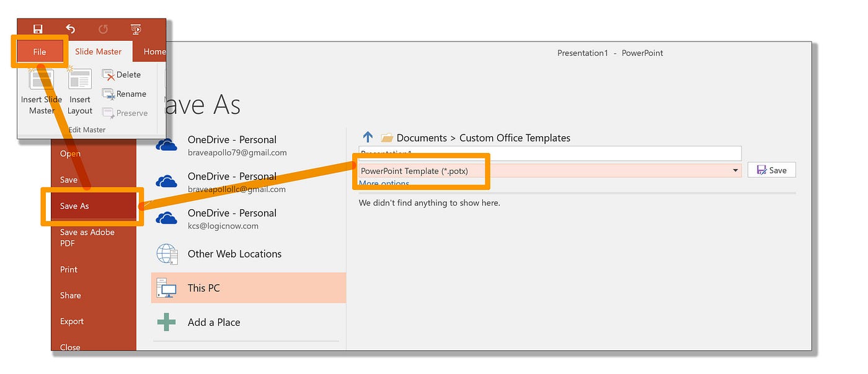This screenshot has height=374, width=868.
Task: Select OneDrive braveapollo79@gmail.com location
Action: [248, 146]
